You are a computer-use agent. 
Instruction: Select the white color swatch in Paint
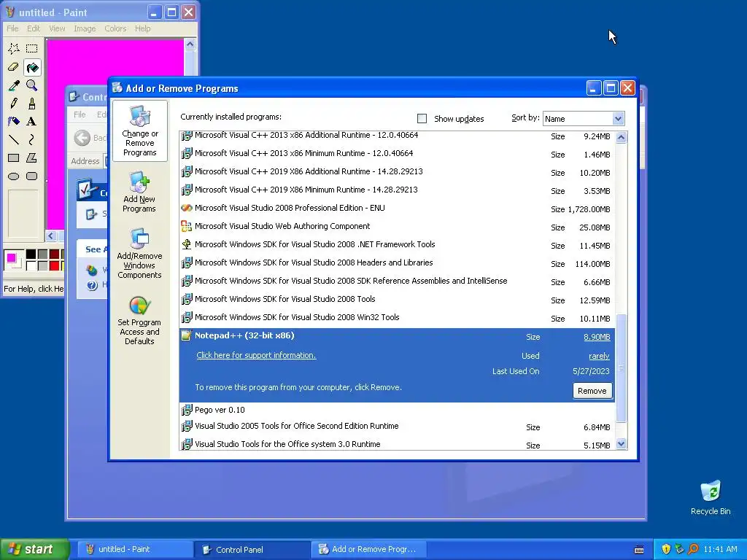31,265
